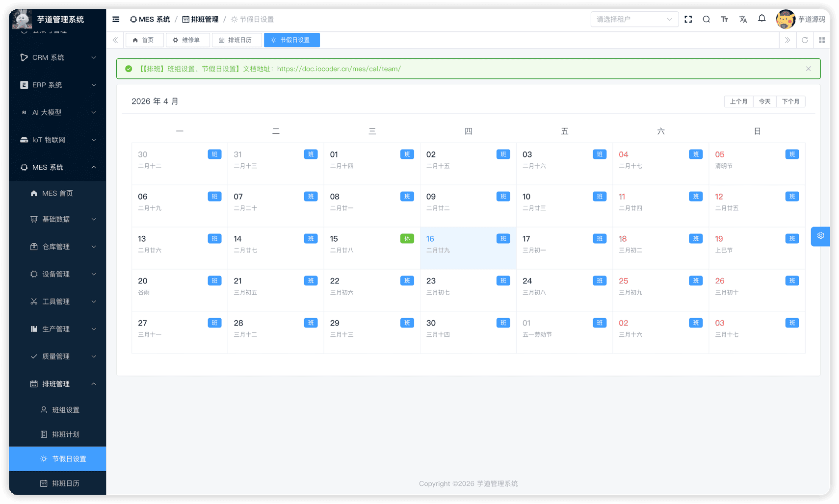The height and width of the screenshot is (504, 839).
Task: Toggle the green 休 tag on April 15
Action: pos(407,239)
